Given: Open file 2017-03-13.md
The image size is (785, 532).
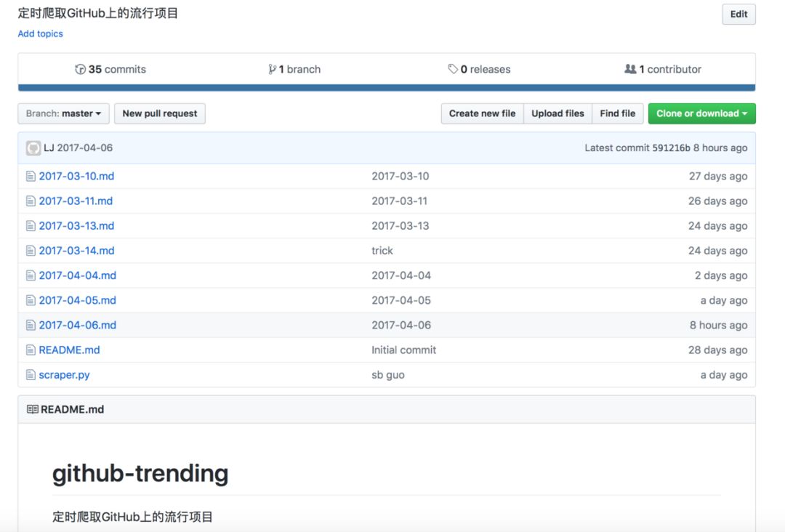Looking at the screenshot, I should pyautogui.click(x=76, y=226).
